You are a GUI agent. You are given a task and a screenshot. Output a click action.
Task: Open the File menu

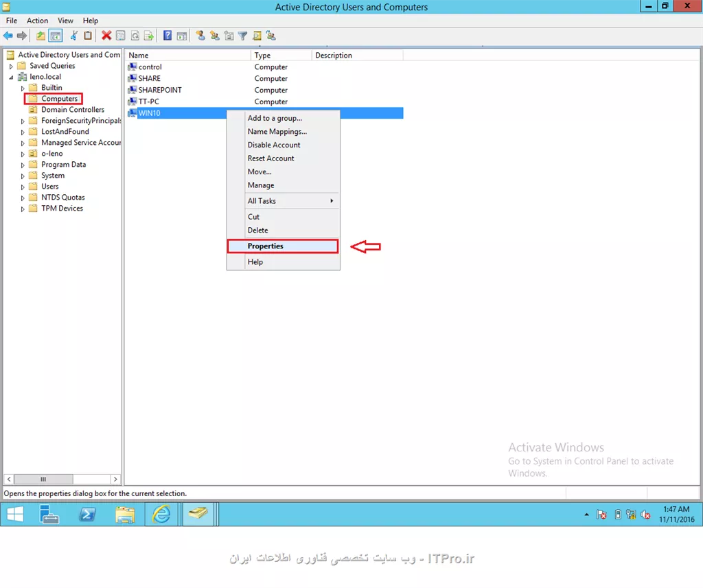(x=12, y=21)
